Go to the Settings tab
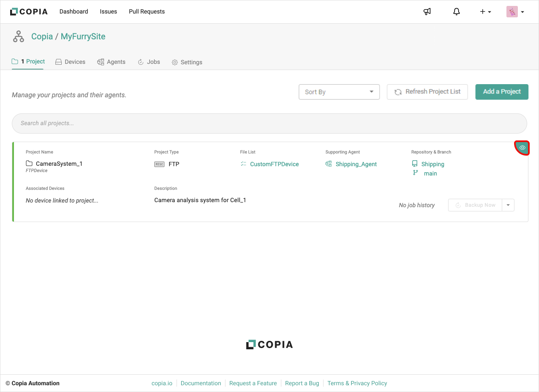This screenshot has height=392, width=539. (187, 62)
